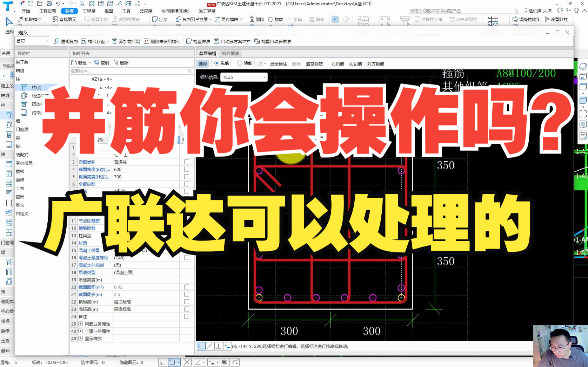Click 查找图元 find element tool
Viewport: 588px width, 367px height.
pyautogui.click(x=64, y=19)
